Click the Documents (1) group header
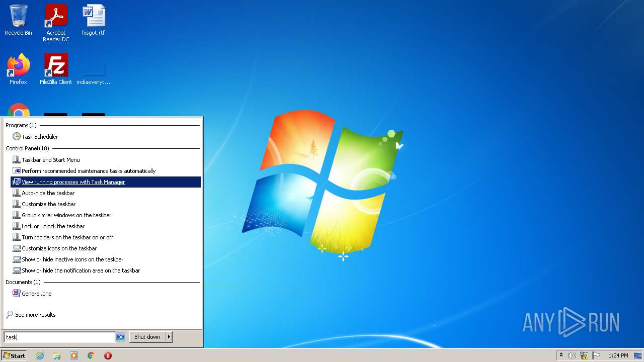644x362 pixels. pyautogui.click(x=23, y=282)
